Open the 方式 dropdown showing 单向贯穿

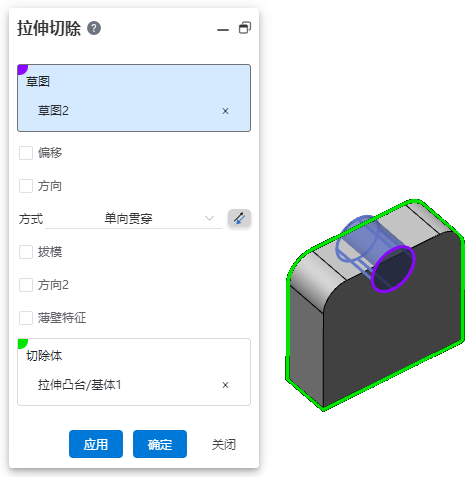(x=133, y=219)
